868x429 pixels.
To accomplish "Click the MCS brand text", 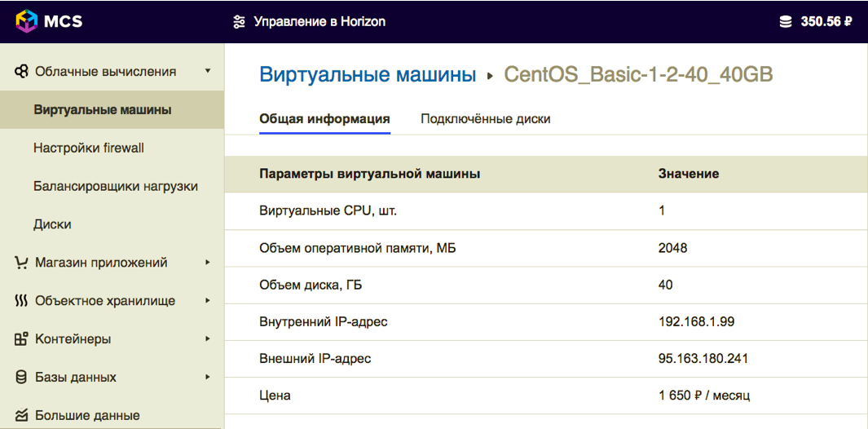I will coord(63,22).
